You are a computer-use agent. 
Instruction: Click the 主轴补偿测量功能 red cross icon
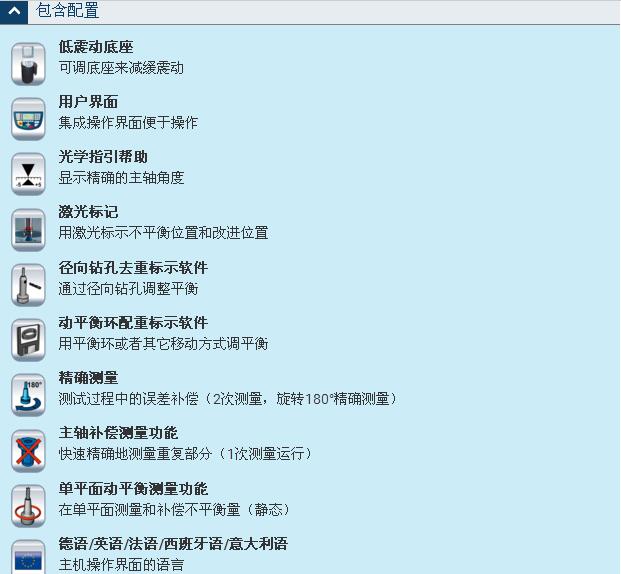[28, 451]
